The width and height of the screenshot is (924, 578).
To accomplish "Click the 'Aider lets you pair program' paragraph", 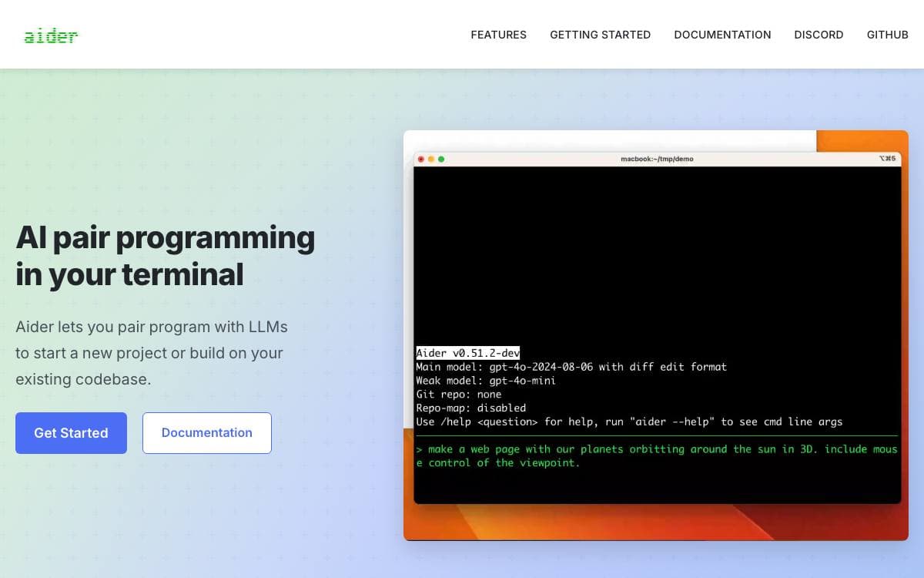I will (x=152, y=353).
